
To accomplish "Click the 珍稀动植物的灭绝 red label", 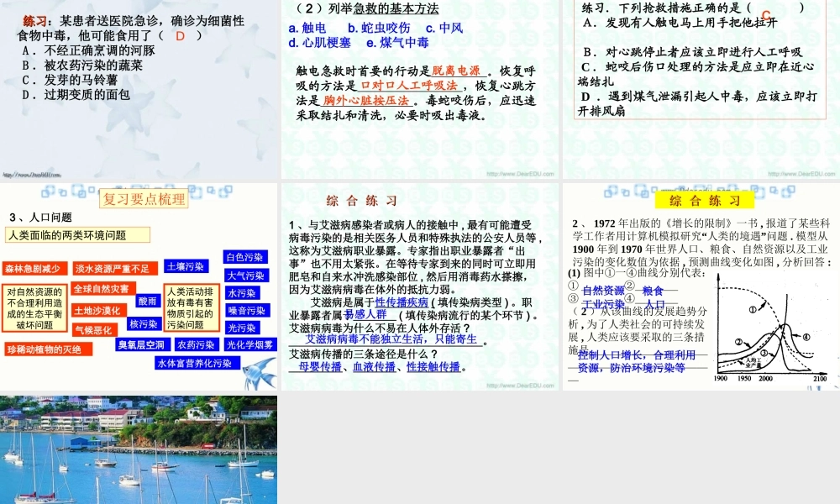I will coord(44,349).
